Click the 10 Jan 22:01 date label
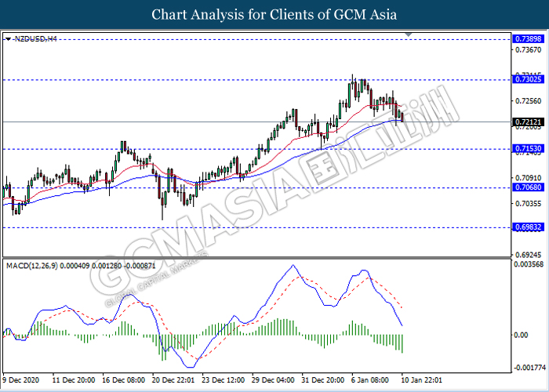Viewport: 549px width, 392px height. coord(421,380)
